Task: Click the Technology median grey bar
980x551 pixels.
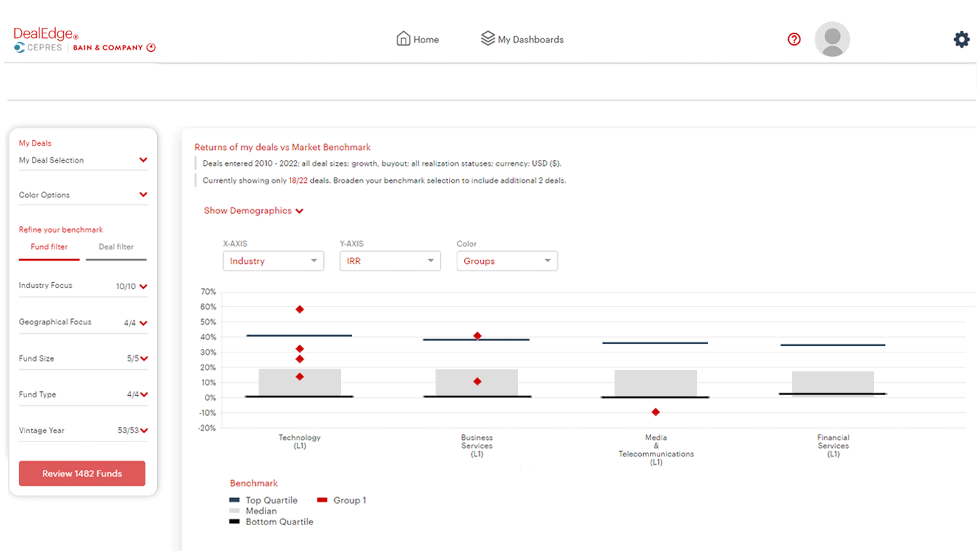Action: 299,383
